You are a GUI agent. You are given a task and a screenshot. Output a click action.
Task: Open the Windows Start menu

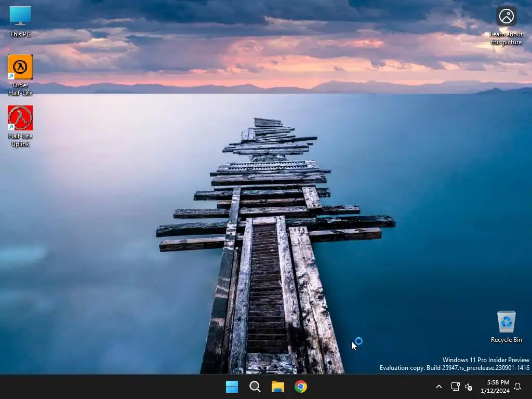(232, 387)
